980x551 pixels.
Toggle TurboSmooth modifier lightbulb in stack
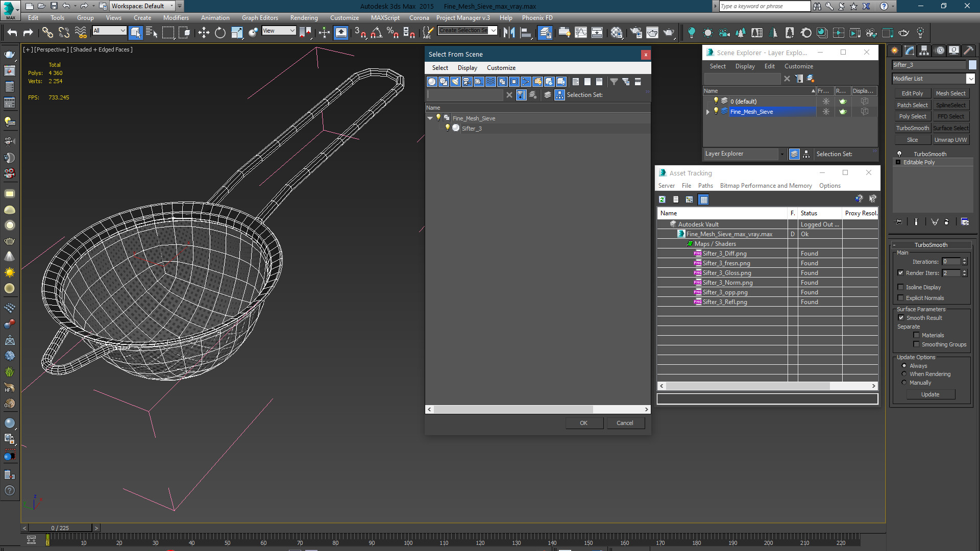click(x=899, y=154)
